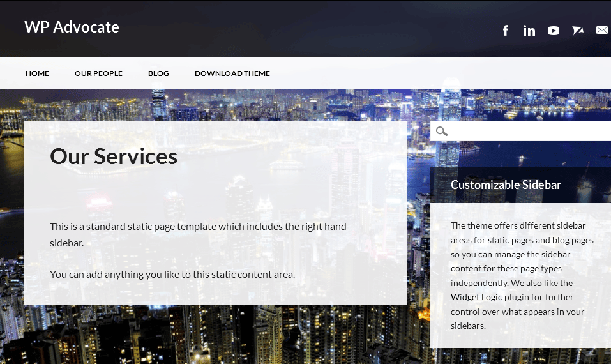The height and width of the screenshot is (364, 611).
Task: Open the YouTube social icon
Action: (x=554, y=31)
